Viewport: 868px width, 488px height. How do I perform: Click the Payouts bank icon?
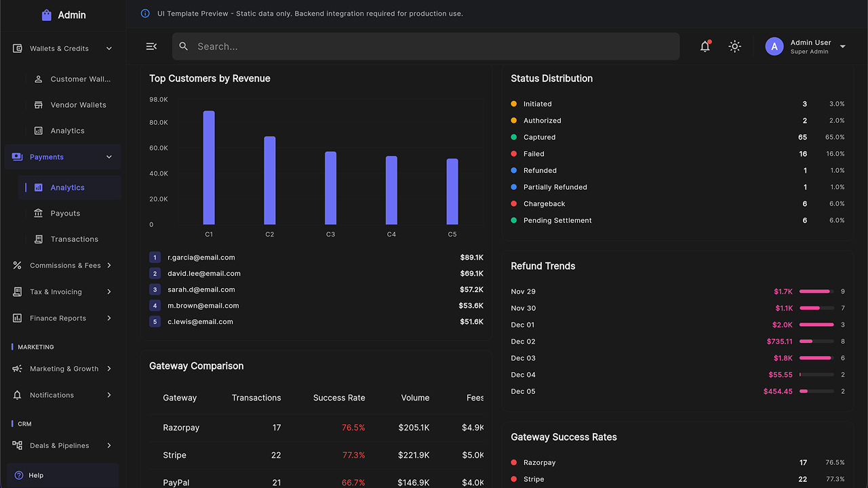tap(39, 213)
